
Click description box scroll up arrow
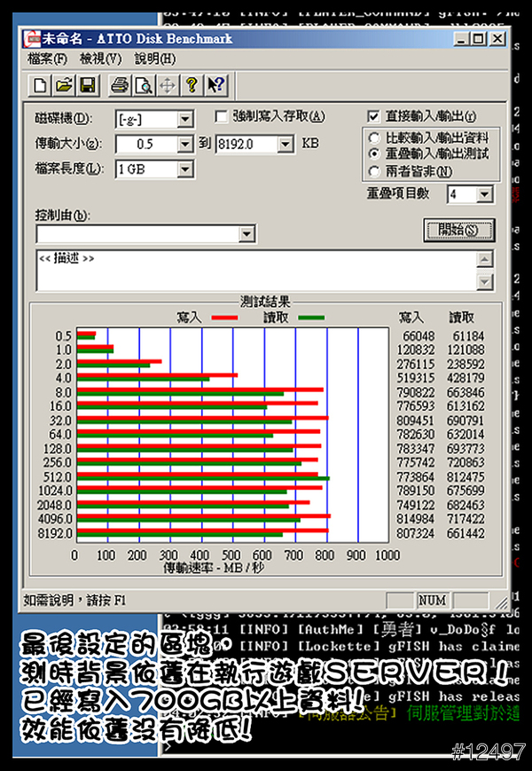484,259
